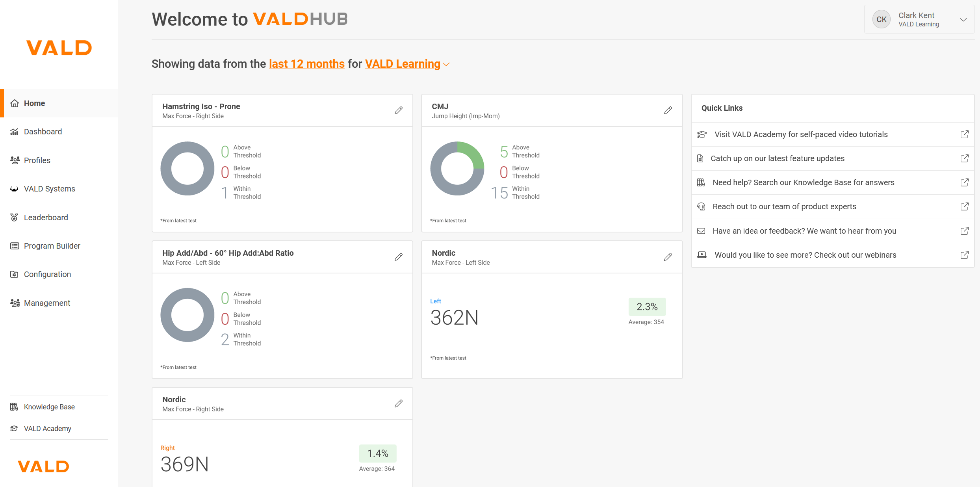Click Catch up on latest feature updates
The height and width of the screenshot is (487, 980).
click(x=777, y=158)
